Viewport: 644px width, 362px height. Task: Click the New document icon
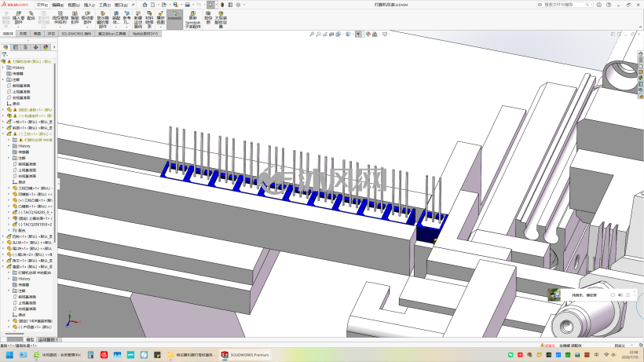tap(153, 5)
